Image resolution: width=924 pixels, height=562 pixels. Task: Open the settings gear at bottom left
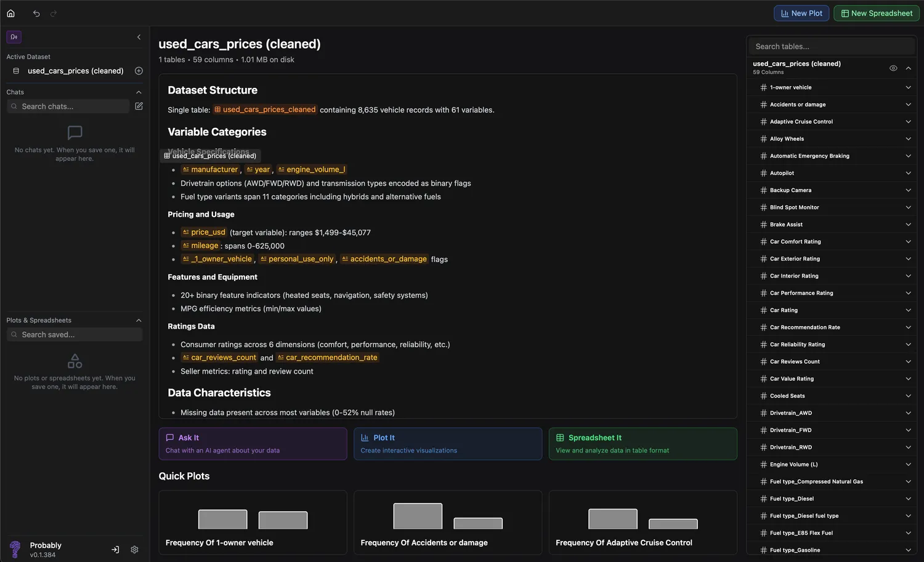click(x=134, y=549)
